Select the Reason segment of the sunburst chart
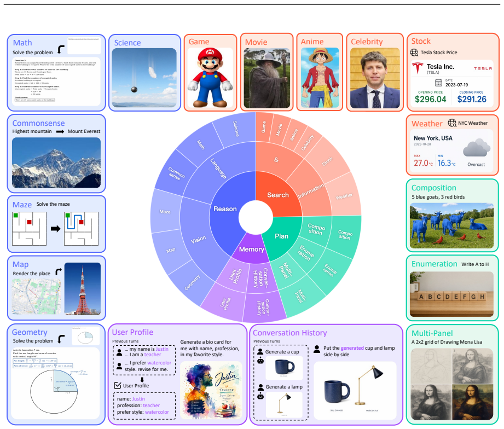This screenshot has height=429, width=504. tap(225, 209)
